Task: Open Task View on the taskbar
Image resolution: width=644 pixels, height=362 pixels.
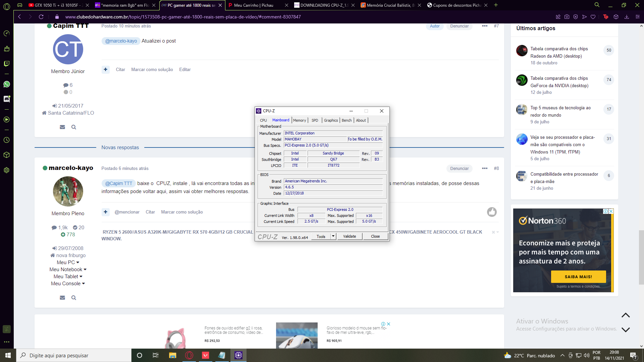Action: [156, 355]
